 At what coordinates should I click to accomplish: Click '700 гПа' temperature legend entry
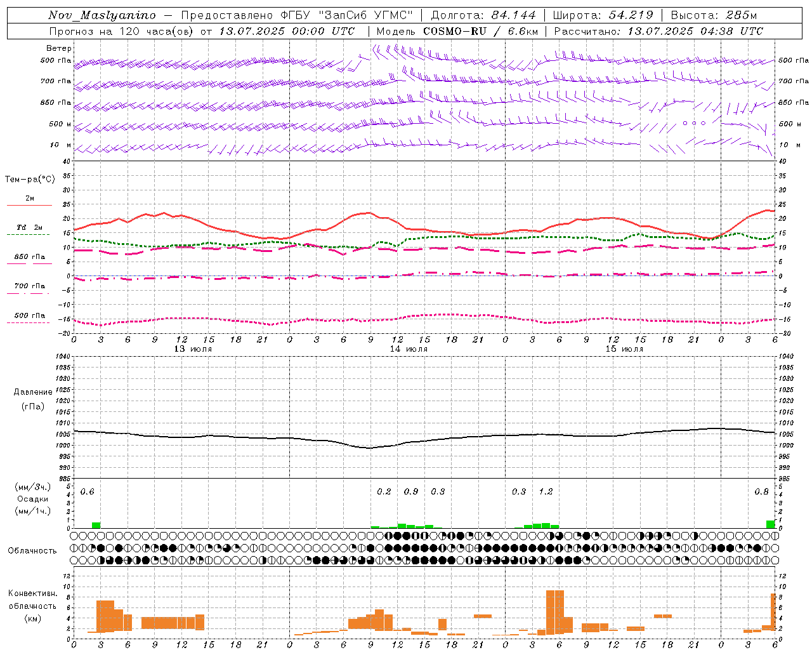click(x=30, y=286)
